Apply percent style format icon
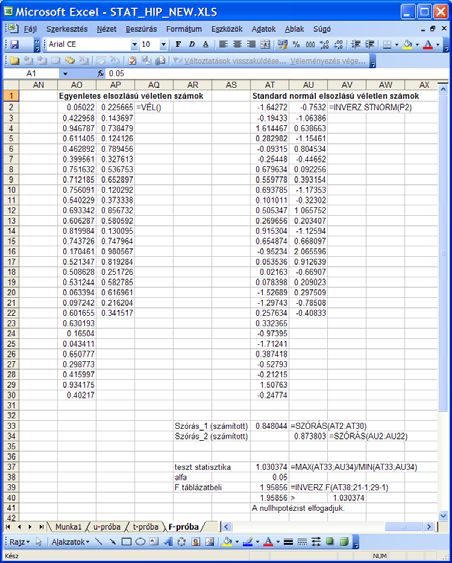Image resolution: width=452 pixels, height=563 pixels. tap(296, 45)
